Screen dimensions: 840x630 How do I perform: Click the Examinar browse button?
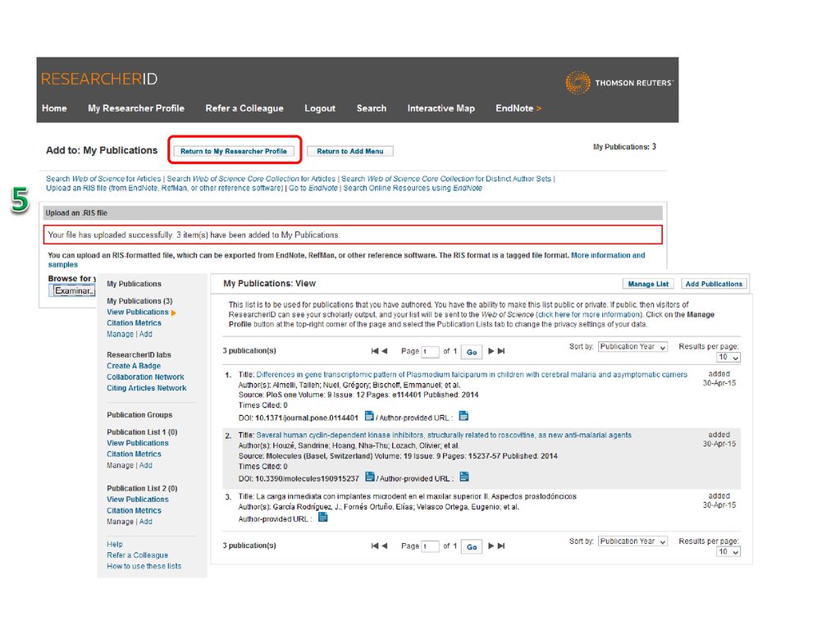(x=72, y=291)
